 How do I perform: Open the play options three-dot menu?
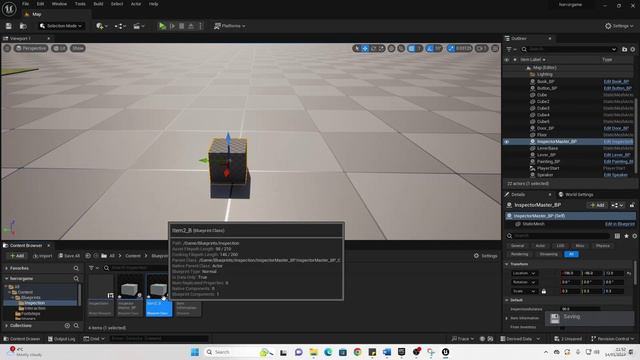(x=200, y=26)
